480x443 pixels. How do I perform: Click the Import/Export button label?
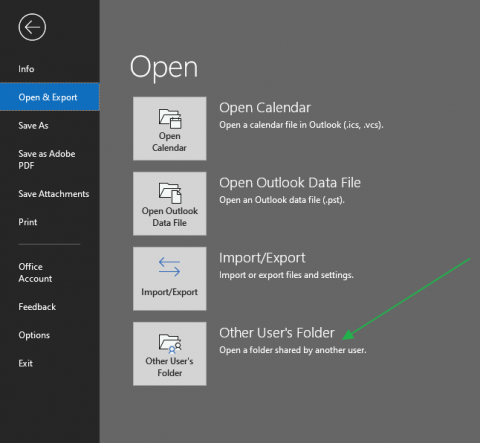pyautogui.click(x=169, y=292)
